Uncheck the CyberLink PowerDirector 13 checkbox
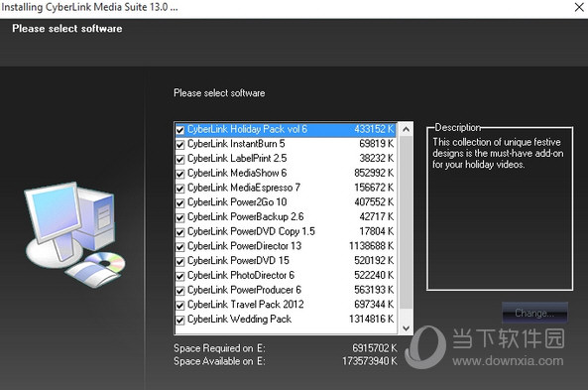The height and width of the screenshot is (390, 588). point(180,247)
